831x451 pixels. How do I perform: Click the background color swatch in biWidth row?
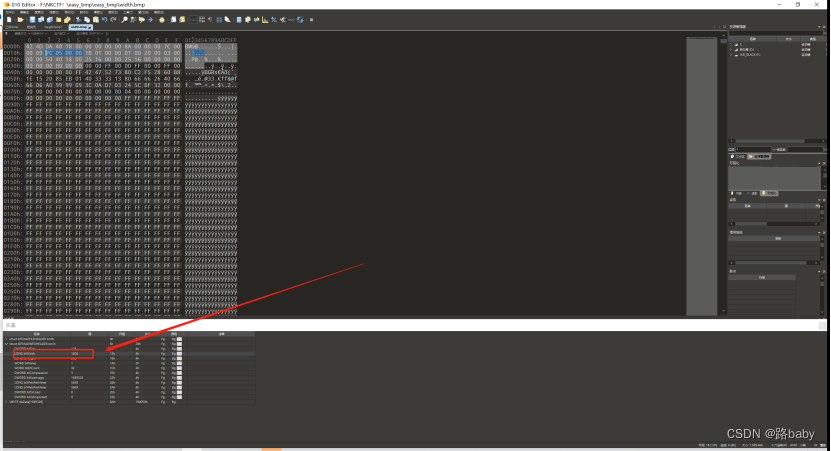point(179,353)
